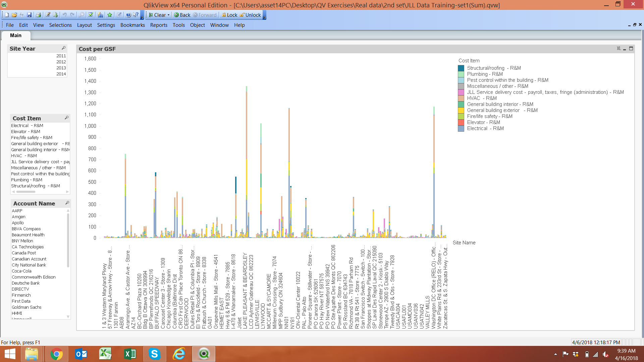Expand the Clear button dropdown arrow

pos(169,15)
